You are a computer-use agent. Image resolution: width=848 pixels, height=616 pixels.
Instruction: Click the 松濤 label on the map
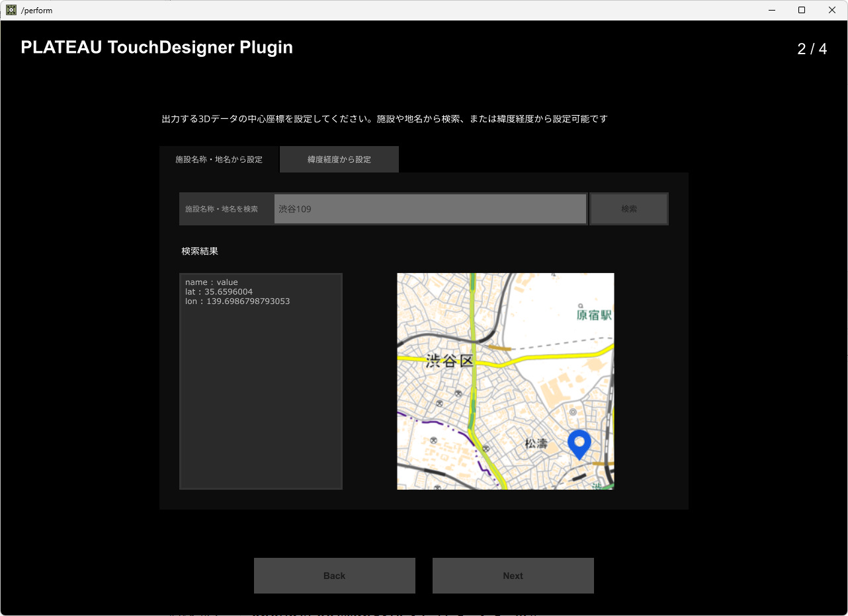coord(536,443)
